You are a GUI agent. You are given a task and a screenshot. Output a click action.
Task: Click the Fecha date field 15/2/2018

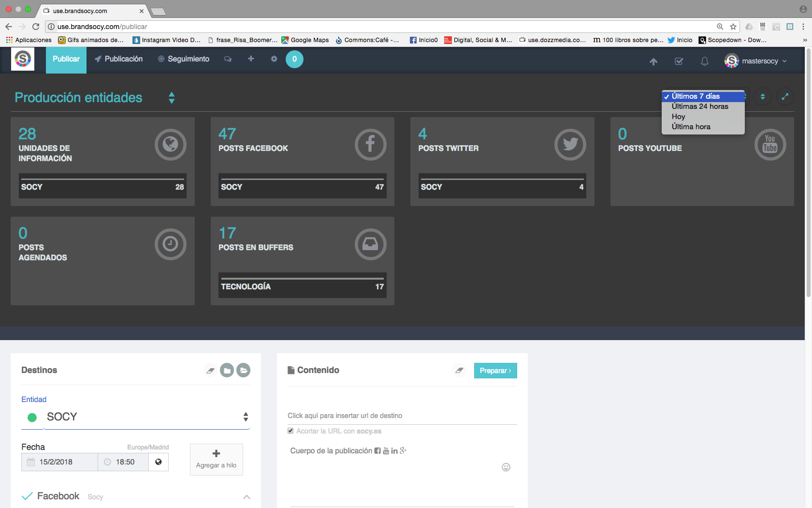[59, 462]
